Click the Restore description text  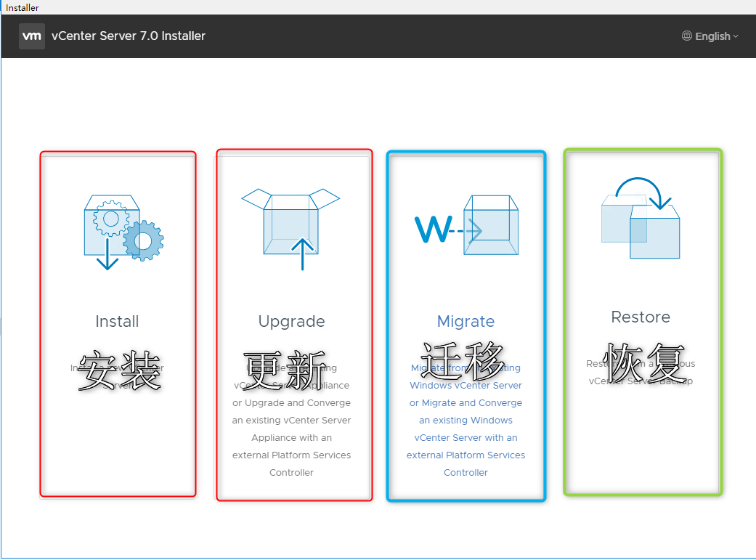click(641, 373)
